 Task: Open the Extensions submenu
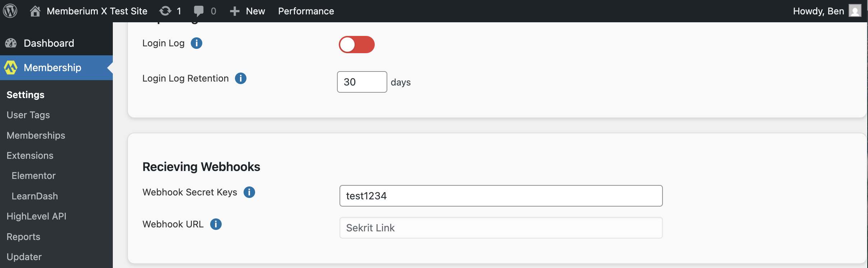(30, 156)
